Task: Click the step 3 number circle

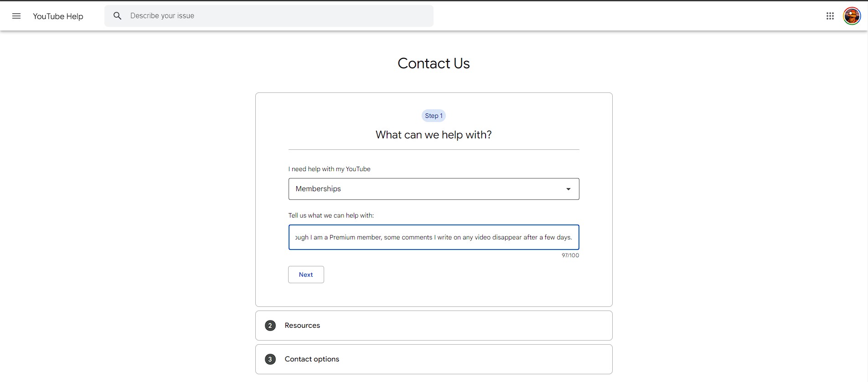Action: click(270, 359)
